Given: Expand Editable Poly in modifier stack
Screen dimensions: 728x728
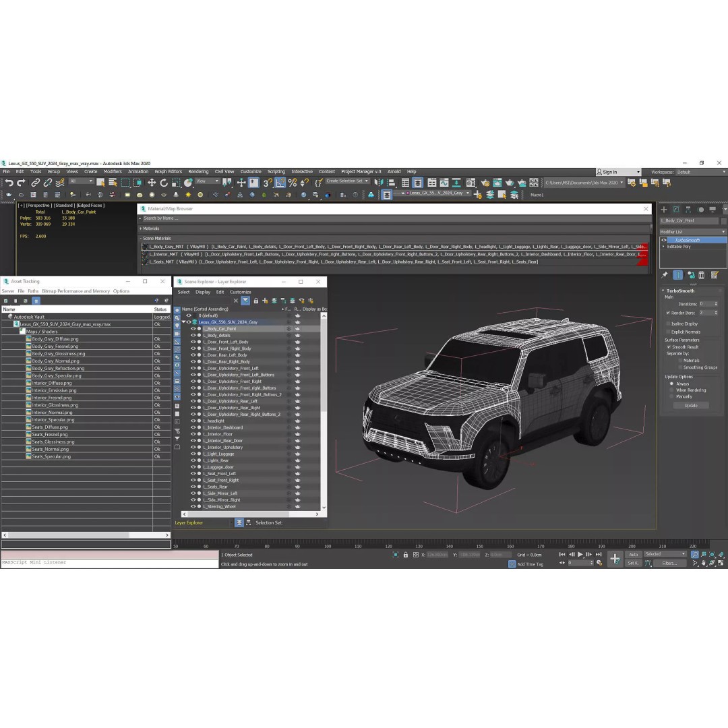Looking at the screenshot, I should [663, 247].
